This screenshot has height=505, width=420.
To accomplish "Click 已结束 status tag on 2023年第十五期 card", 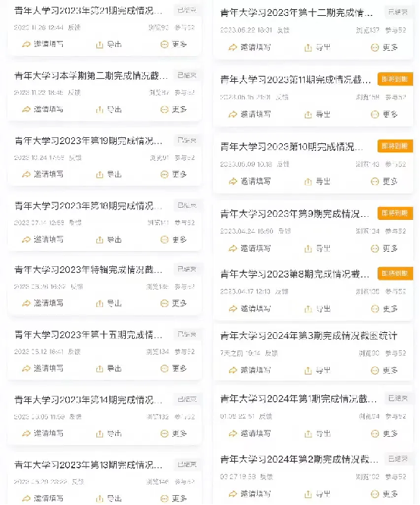I will [x=186, y=334].
